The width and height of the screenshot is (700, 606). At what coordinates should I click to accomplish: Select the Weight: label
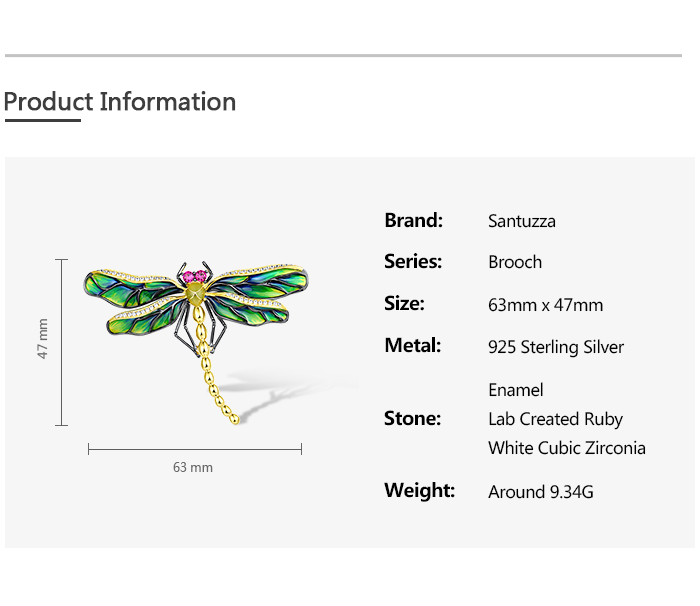pyautogui.click(x=419, y=490)
